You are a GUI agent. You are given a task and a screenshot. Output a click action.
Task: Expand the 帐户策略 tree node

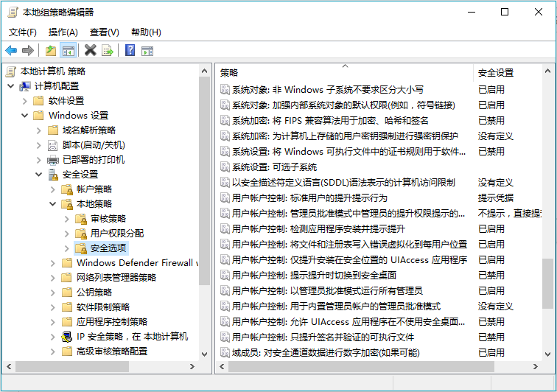[x=52, y=189]
